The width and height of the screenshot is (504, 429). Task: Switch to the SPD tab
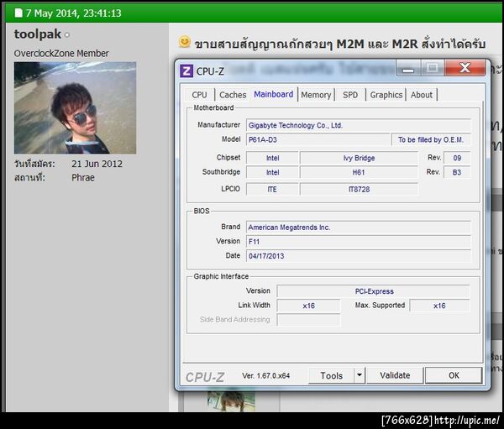350,95
